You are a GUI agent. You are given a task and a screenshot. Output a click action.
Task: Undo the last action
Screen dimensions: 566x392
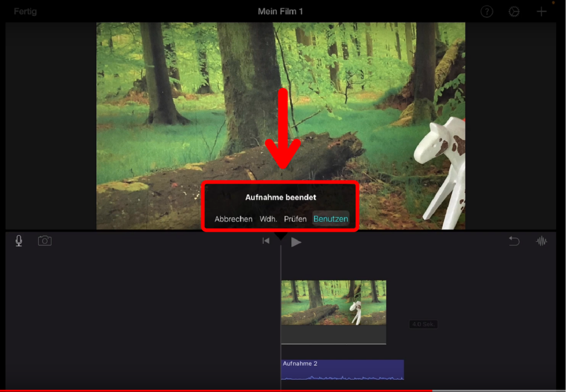pos(514,241)
